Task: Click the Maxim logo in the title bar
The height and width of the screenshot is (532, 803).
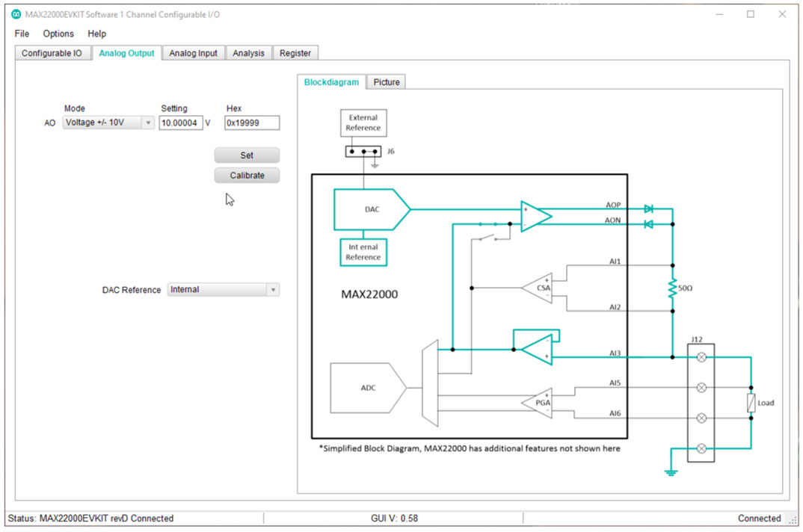Action: click(x=16, y=13)
